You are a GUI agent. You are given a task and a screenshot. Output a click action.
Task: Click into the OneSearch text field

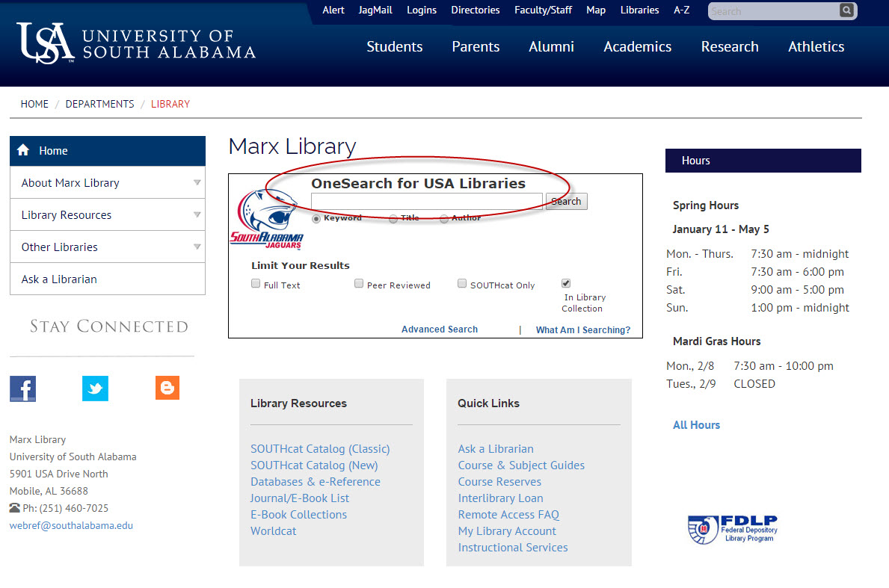click(427, 201)
